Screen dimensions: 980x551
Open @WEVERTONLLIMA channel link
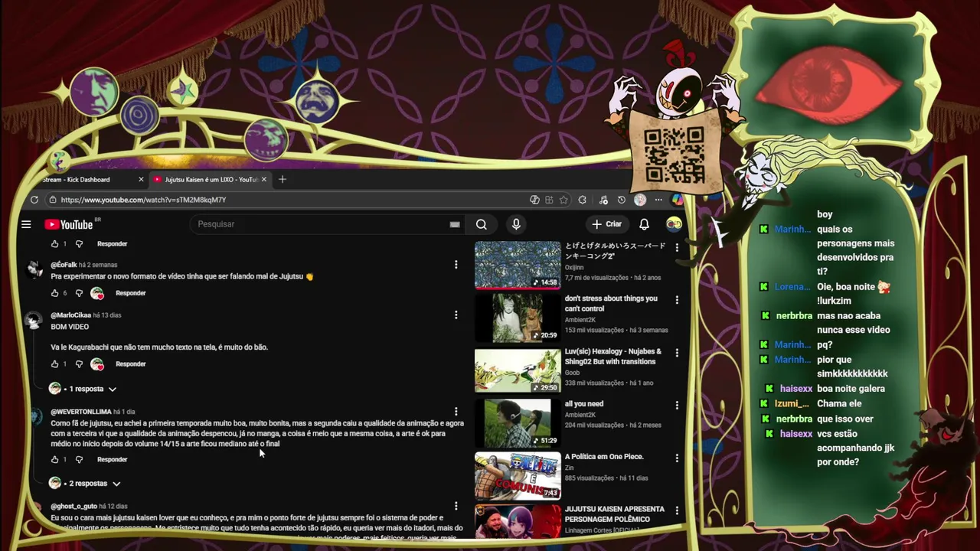click(81, 412)
